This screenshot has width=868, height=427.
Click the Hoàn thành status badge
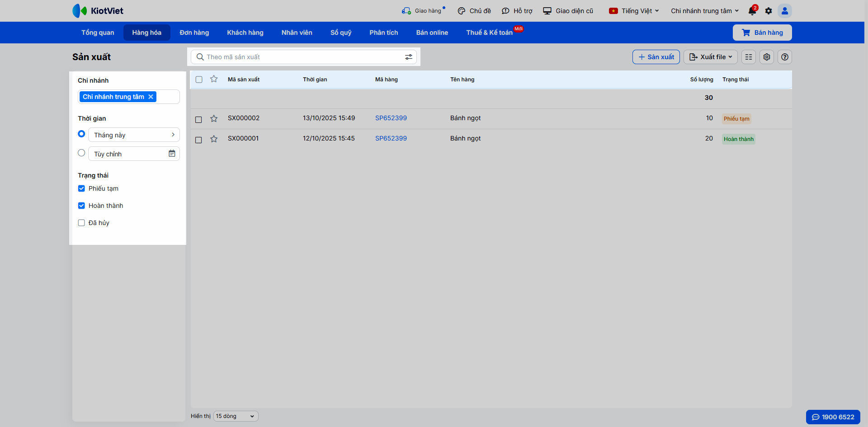739,139
